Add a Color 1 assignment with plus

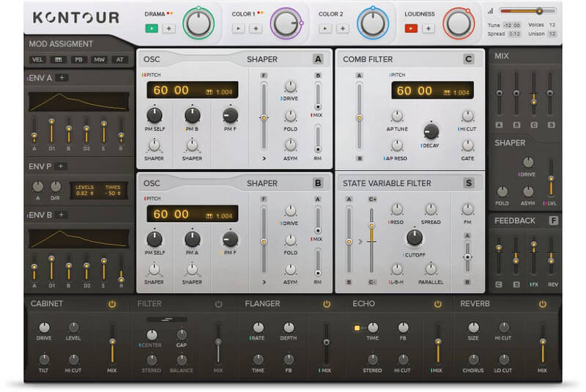click(x=256, y=28)
